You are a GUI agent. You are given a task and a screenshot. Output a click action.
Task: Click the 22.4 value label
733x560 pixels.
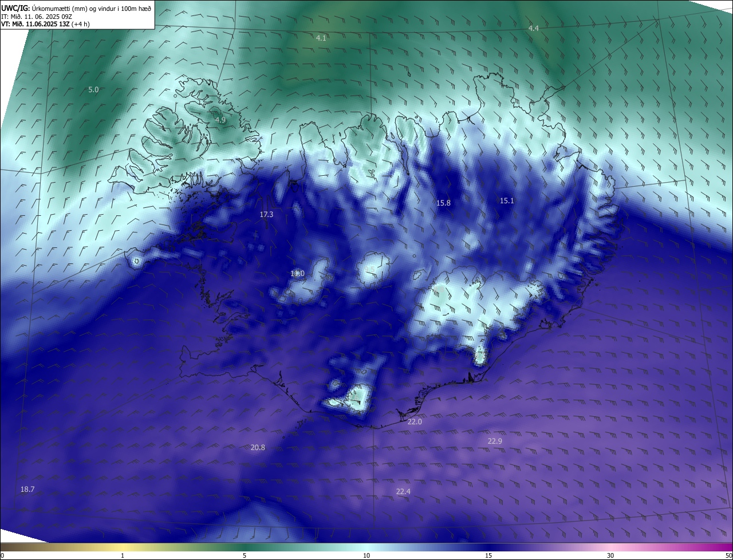[403, 491]
